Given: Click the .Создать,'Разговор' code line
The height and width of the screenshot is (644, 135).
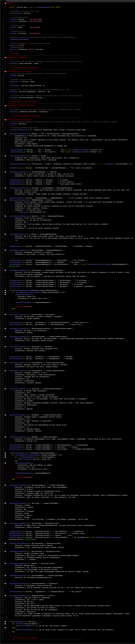Looking at the screenshot, I should click(x=25, y=33).
